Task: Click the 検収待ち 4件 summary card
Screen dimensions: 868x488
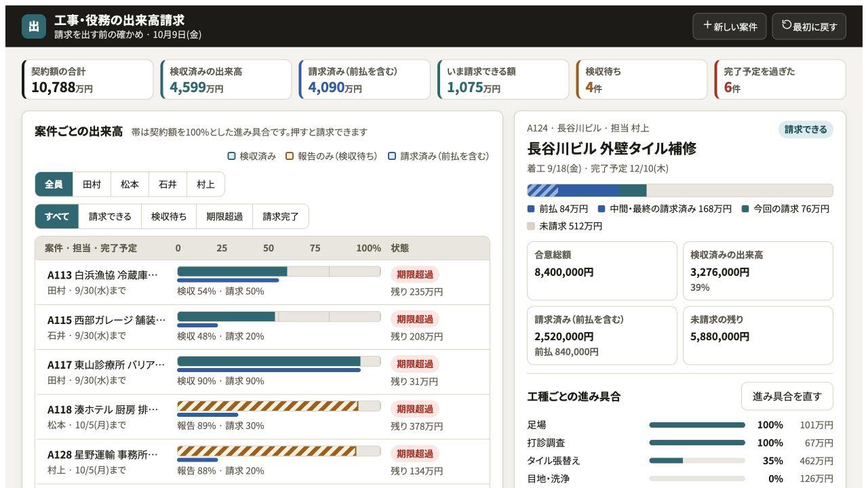Action: 641,79
